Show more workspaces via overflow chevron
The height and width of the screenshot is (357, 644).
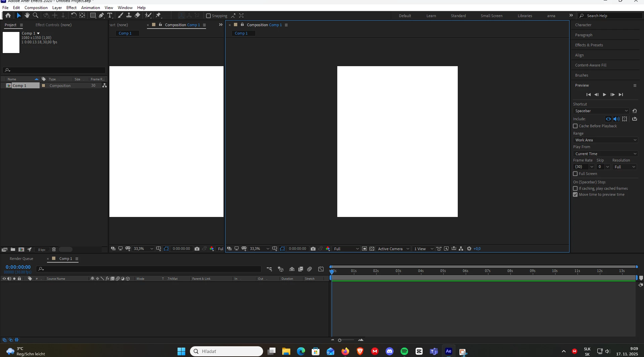571,15
